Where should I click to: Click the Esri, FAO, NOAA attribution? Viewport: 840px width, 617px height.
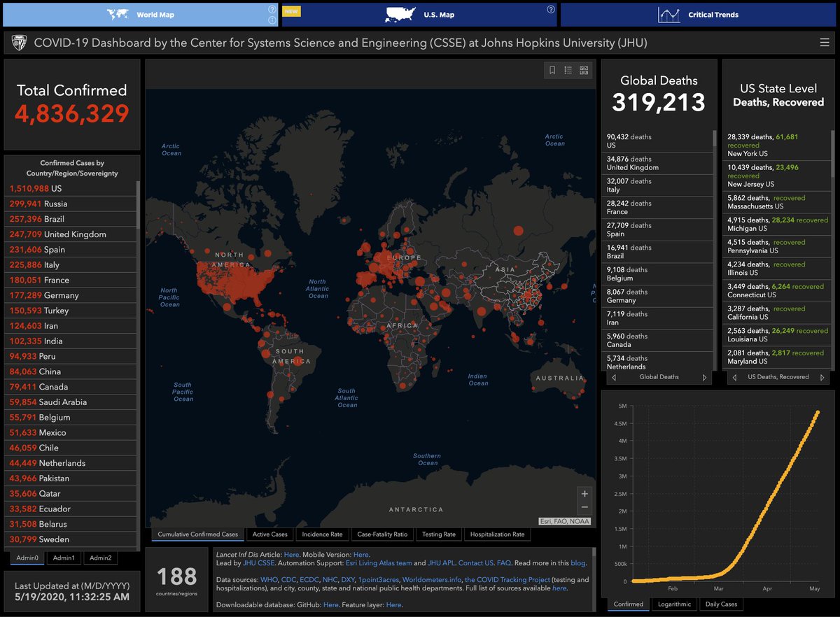click(565, 521)
